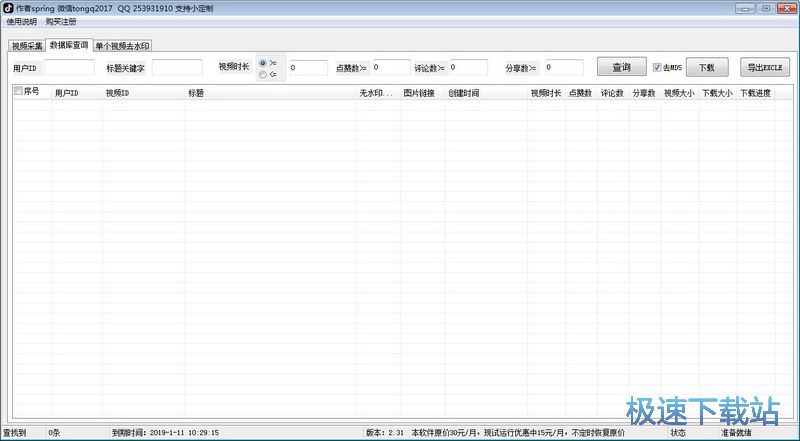Click the 分享数>= input field
The image size is (800, 441).
564,68
